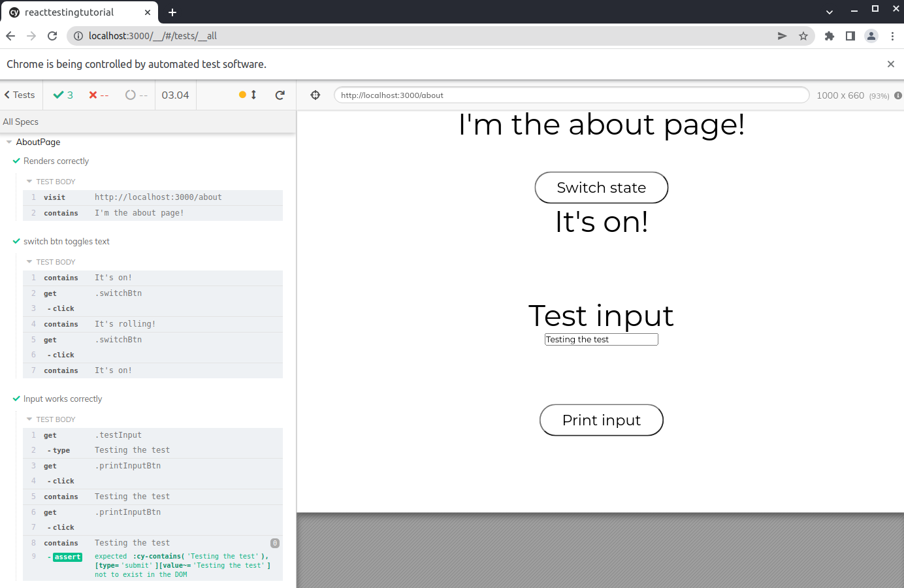Image resolution: width=904 pixels, height=588 pixels.
Task: Open the Chrome profile avatar
Action: coord(871,37)
